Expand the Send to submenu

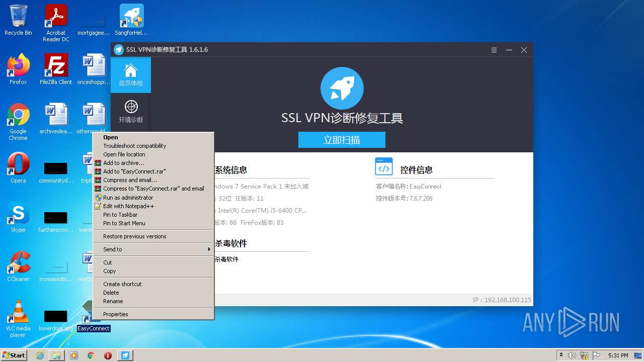coord(153,249)
